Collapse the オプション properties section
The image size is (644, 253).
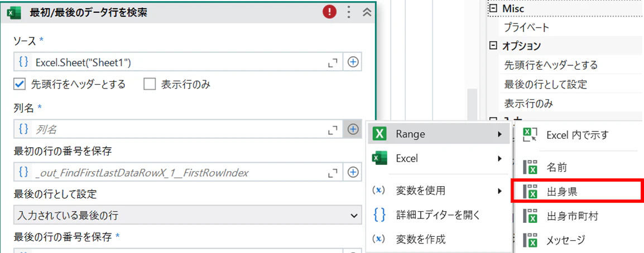click(x=493, y=46)
